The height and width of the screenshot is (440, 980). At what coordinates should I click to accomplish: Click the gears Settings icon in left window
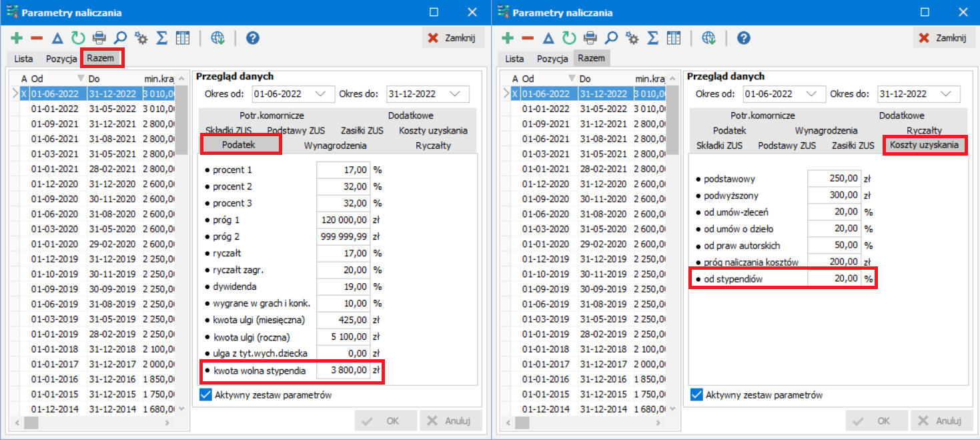pos(141,38)
